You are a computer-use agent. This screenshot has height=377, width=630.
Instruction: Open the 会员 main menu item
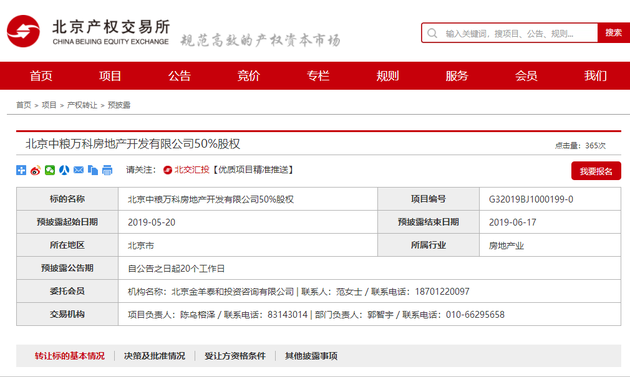(526, 76)
